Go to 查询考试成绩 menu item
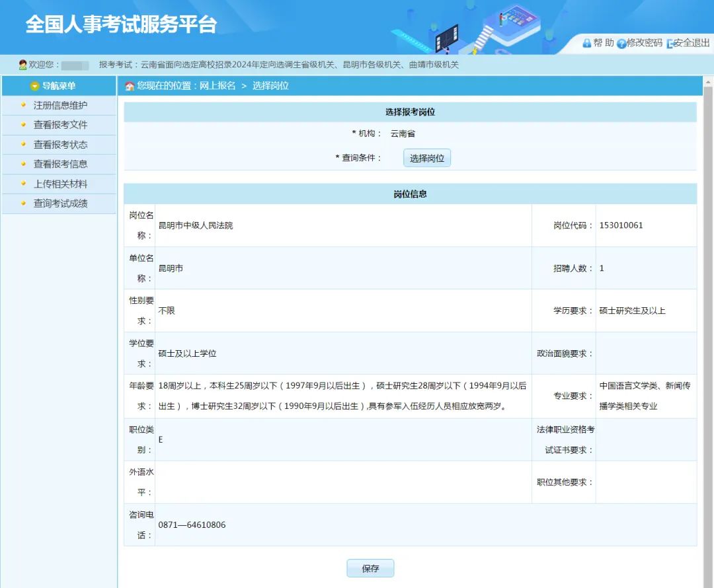This screenshot has width=714, height=588. [60, 203]
